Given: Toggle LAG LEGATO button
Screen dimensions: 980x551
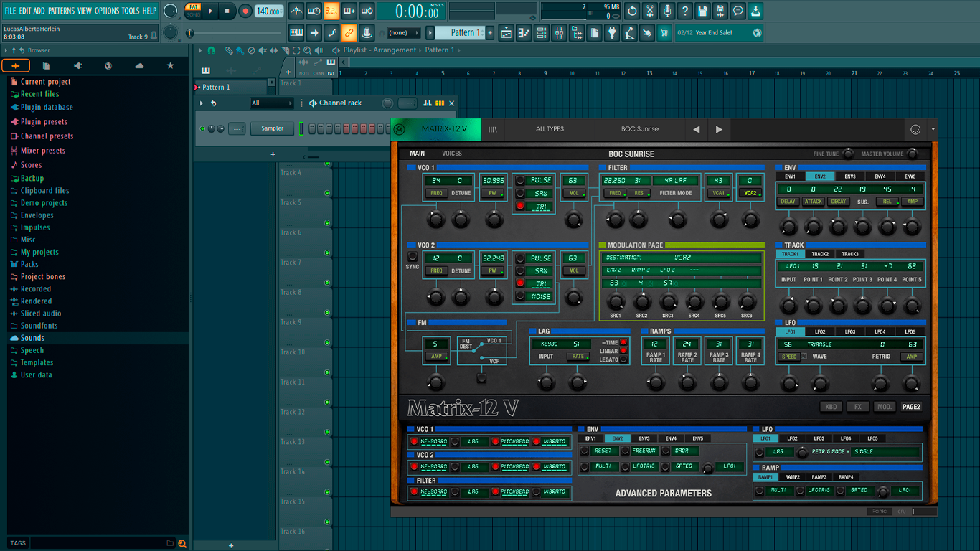Looking at the screenshot, I should click(623, 359).
